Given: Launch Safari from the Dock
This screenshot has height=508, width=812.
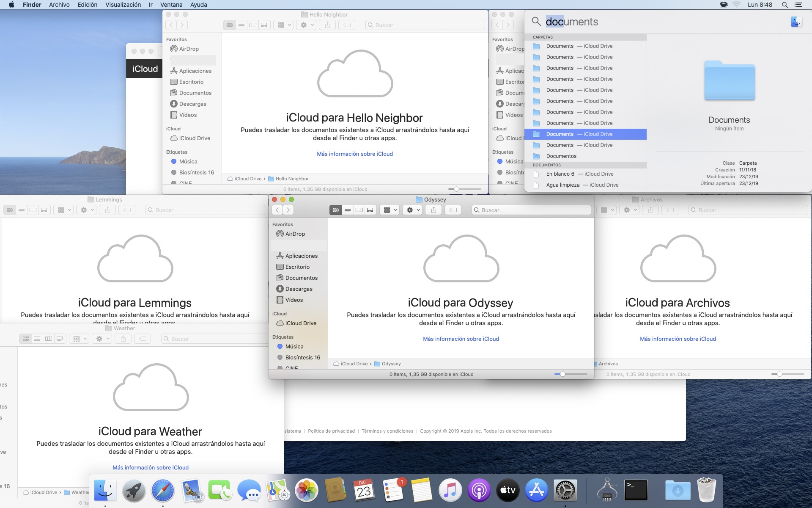Looking at the screenshot, I should pyautogui.click(x=163, y=490).
